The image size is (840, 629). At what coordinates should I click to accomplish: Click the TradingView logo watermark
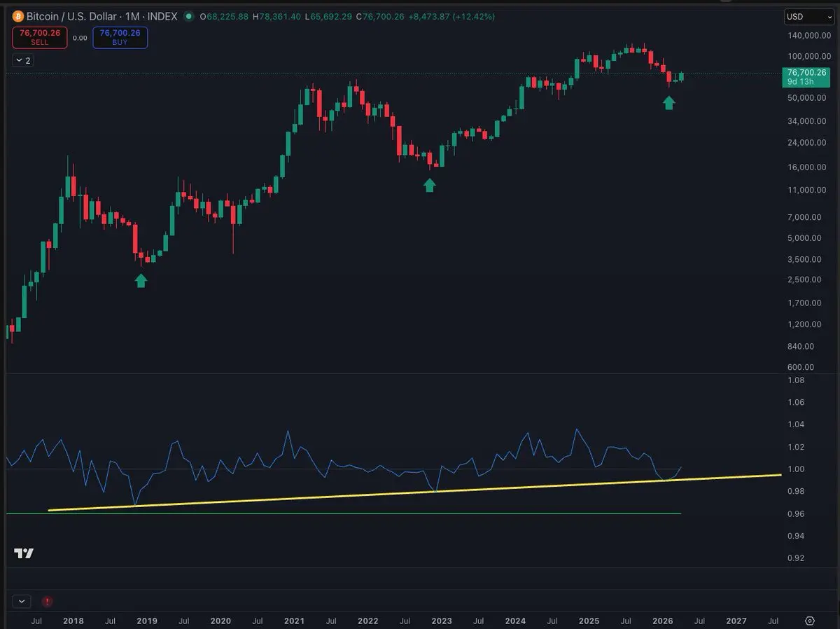tap(23, 553)
